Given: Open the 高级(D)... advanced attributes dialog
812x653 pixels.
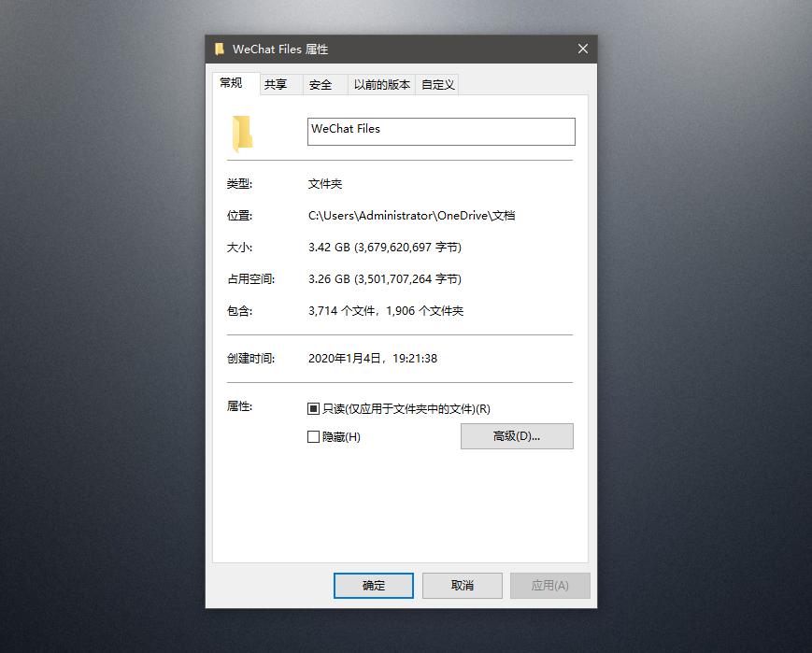Looking at the screenshot, I should (517, 435).
